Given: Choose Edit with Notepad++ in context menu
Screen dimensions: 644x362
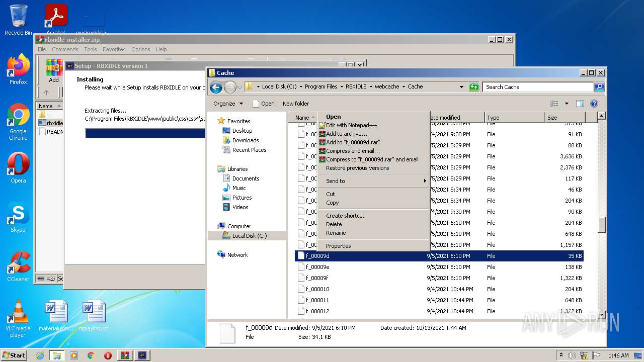Looking at the screenshot, I should tap(373, 125).
